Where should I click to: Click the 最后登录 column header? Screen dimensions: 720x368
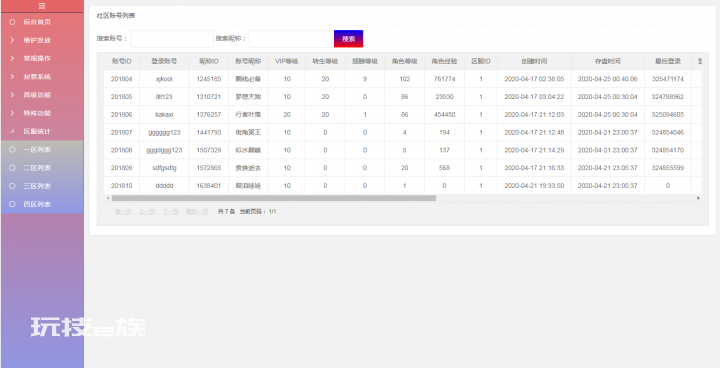[668, 61]
